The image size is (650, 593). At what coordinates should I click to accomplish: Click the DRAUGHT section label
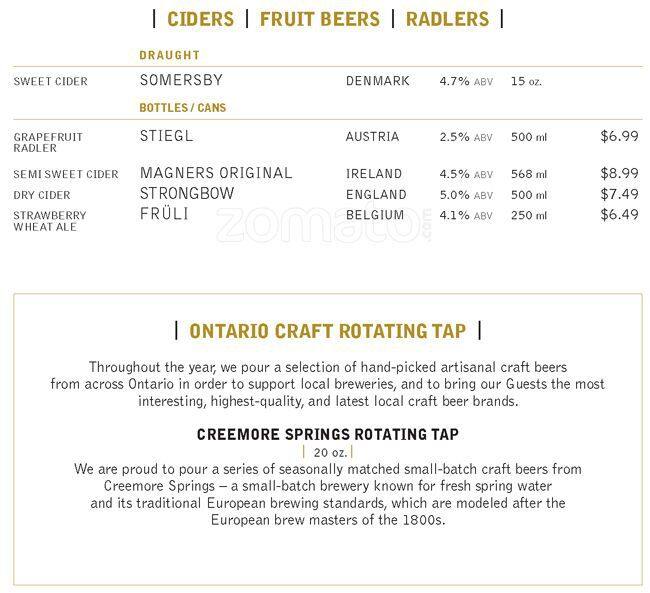coord(170,55)
